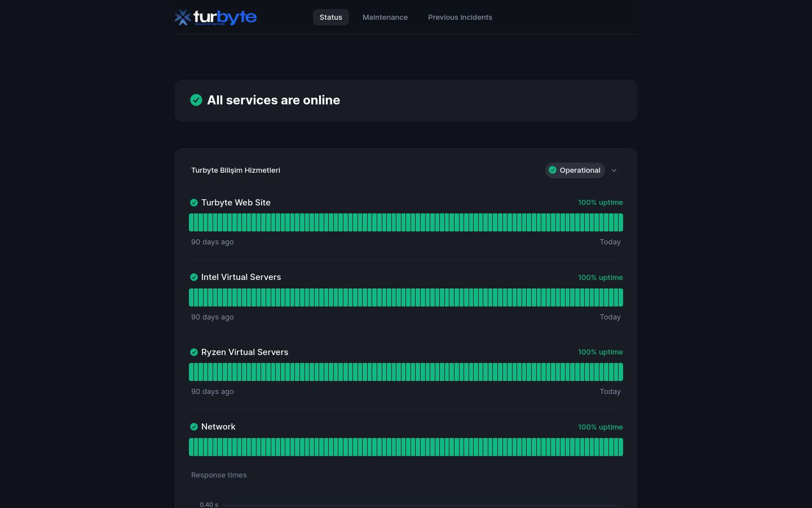Click the Turbyte Bilişim Hizmetleri group title
The image size is (812, 508).
(236, 170)
